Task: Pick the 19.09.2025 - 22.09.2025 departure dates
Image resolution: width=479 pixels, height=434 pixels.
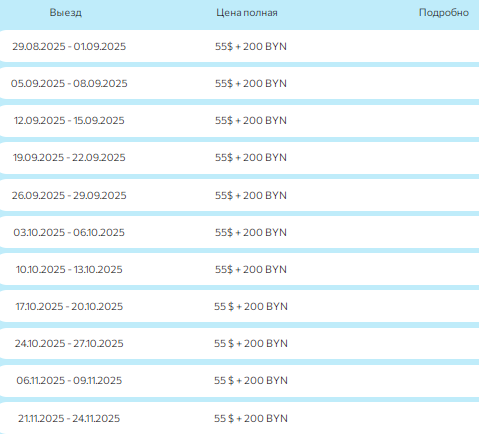Action: point(69,157)
